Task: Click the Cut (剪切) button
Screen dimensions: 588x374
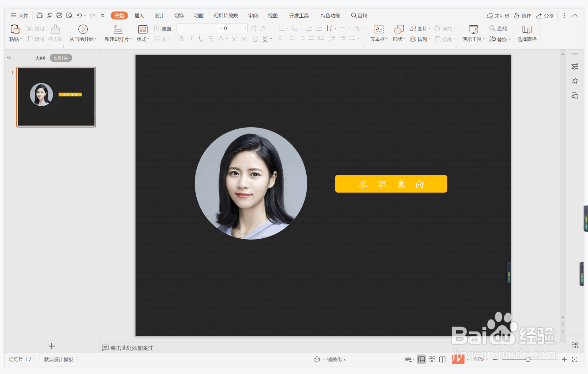Action: (35, 29)
